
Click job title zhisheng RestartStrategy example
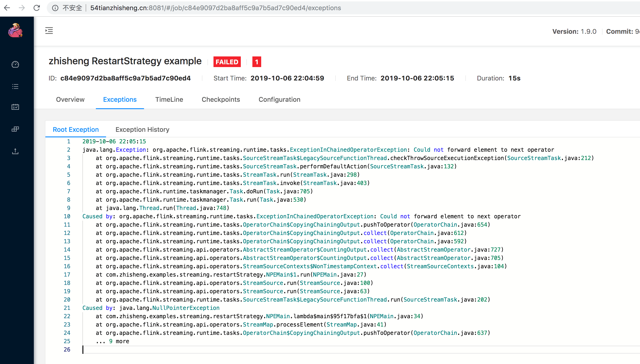tap(125, 61)
